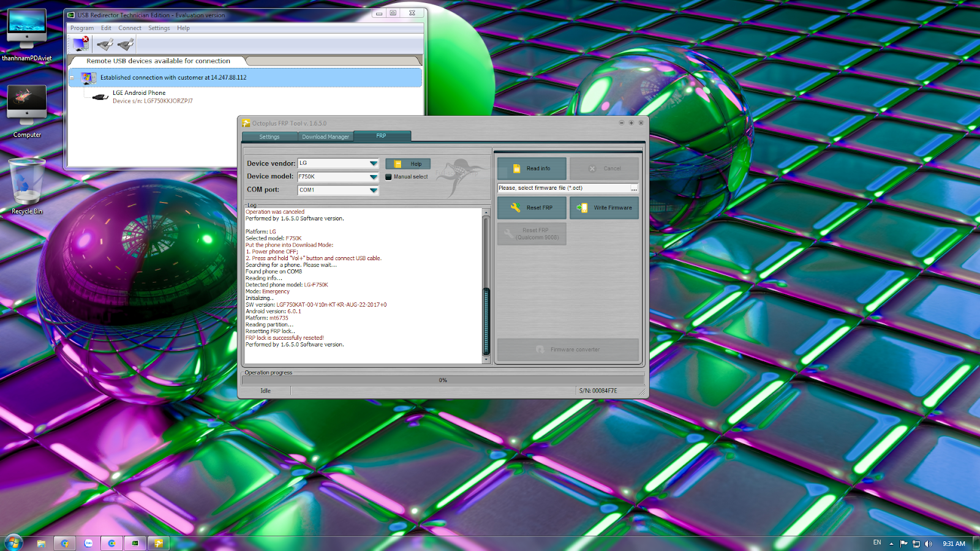Click the EN language indicator in system tray
This screenshot has height=551, width=980.
click(x=877, y=542)
